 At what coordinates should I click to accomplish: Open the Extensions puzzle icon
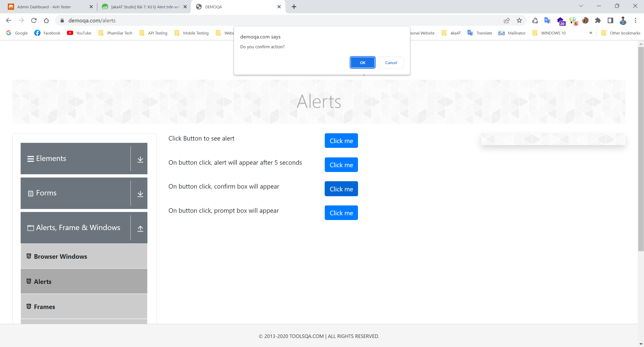pos(598,21)
